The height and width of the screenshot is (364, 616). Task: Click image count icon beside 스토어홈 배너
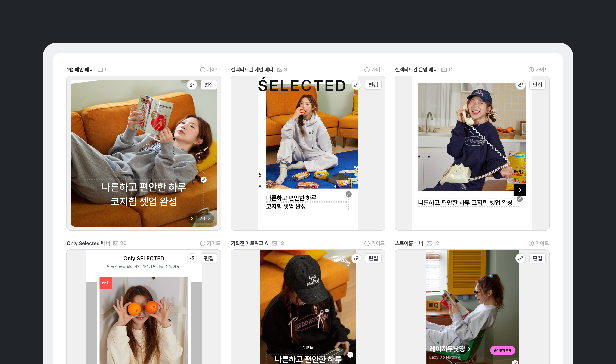(429, 243)
